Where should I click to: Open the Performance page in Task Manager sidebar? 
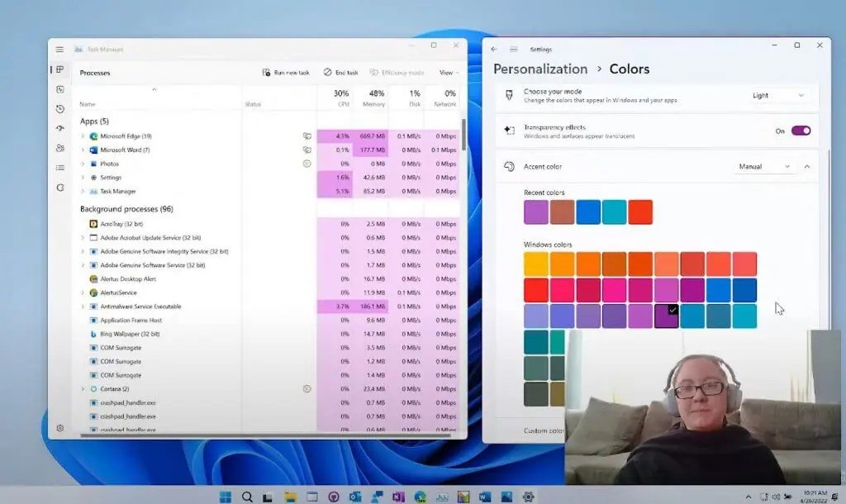pyautogui.click(x=60, y=89)
